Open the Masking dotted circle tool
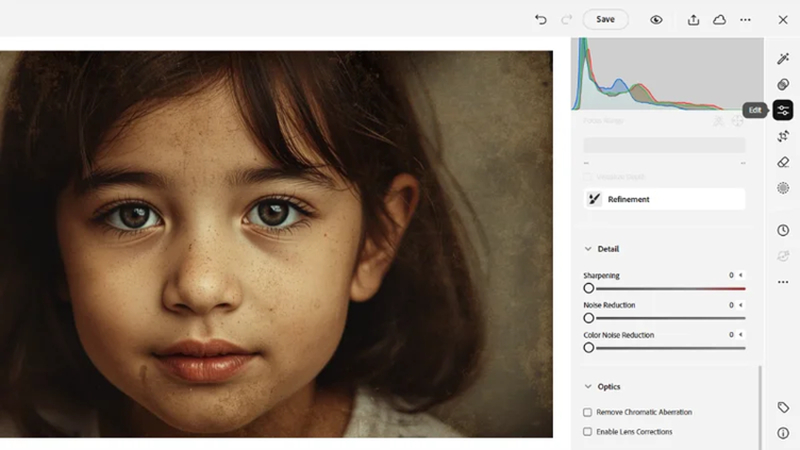800x450 pixels. pyautogui.click(x=783, y=188)
